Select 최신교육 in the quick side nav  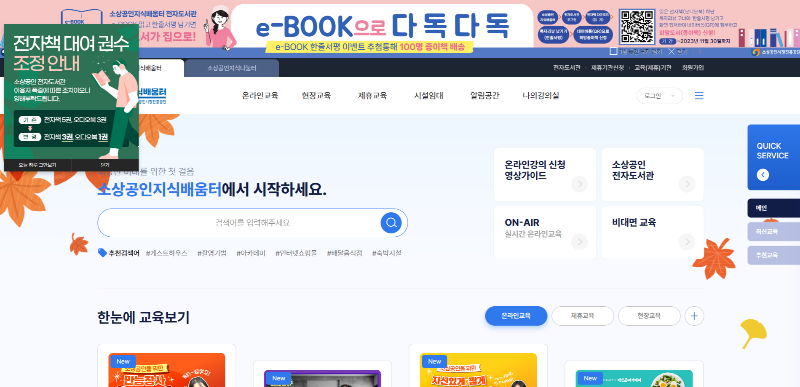click(x=773, y=231)
